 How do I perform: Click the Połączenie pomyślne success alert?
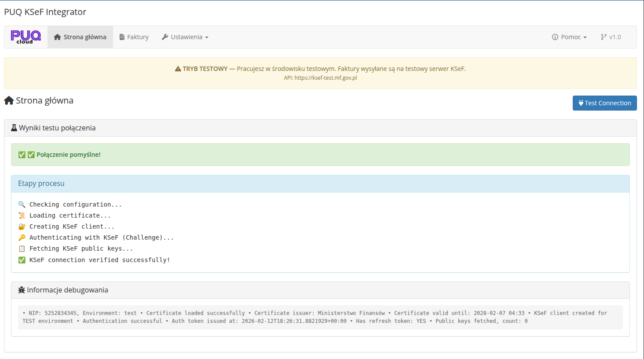pyautogui.click(x=320, y=155)
